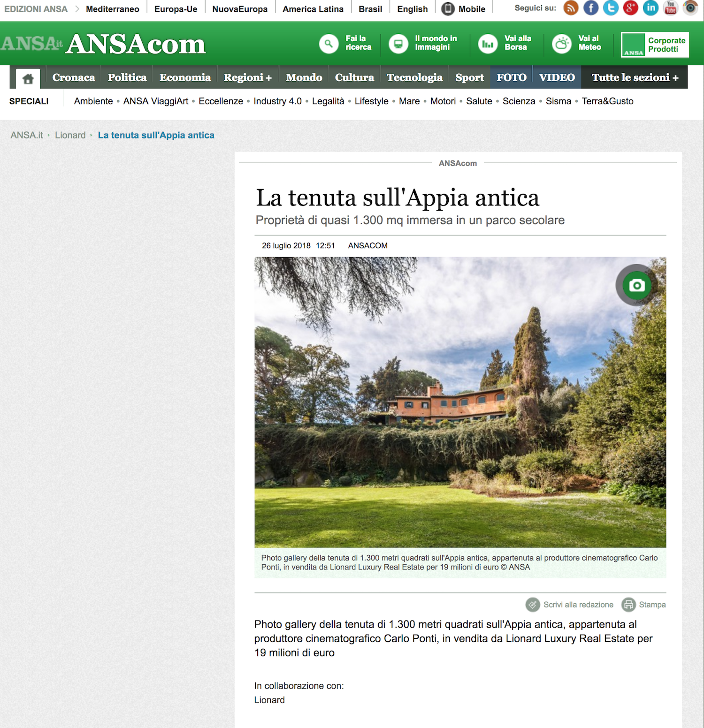This screenshot has width=704, height=728.
Task: Click the Corporate Prodotti button
Action: click(655, 45)
